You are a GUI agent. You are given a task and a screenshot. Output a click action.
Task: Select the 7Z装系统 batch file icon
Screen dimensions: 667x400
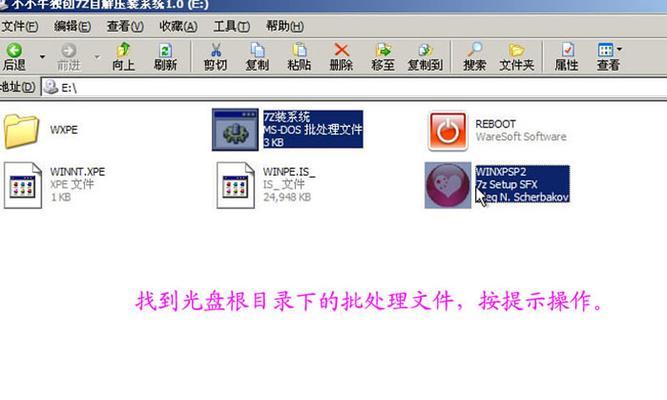click(x=235, y=130)
